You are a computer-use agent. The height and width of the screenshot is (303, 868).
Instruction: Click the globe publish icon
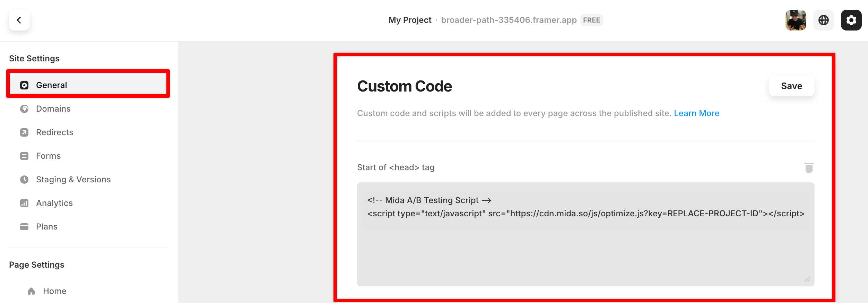click(x=823, y=20)
